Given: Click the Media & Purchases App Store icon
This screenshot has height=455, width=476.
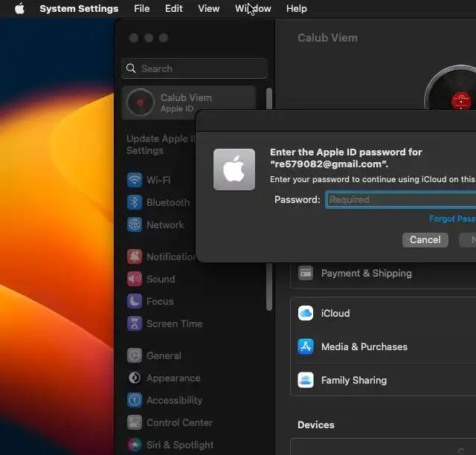Looking at the screenshot, I should coord(306,346).
